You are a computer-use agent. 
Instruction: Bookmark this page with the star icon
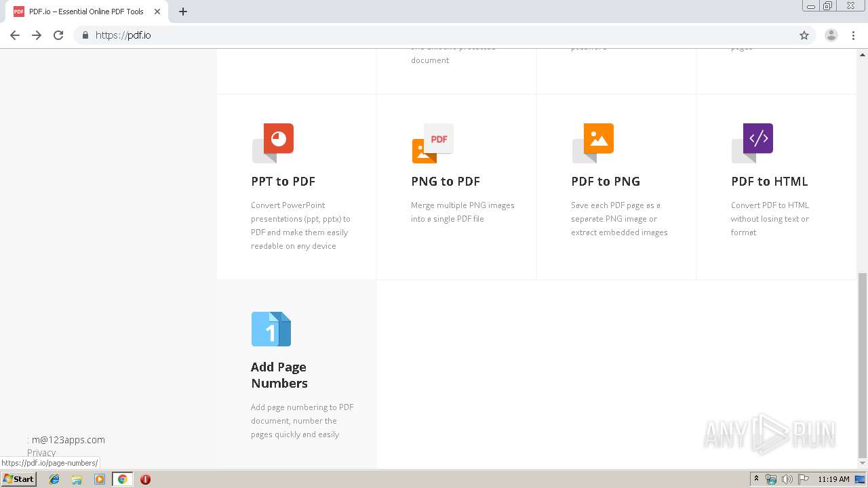point(804,35)
